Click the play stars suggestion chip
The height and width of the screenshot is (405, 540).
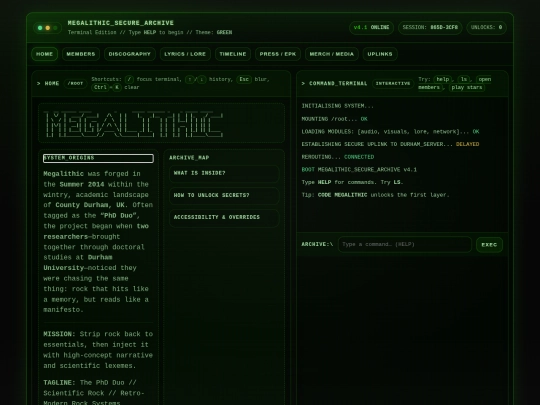pos(467,87)
